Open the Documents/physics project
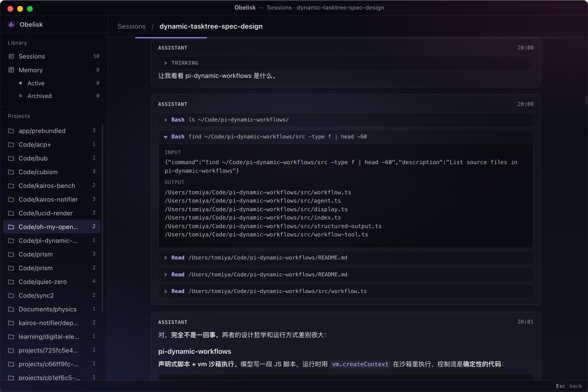The height and width of the screenshot is (392, 588). coord(52,309)
